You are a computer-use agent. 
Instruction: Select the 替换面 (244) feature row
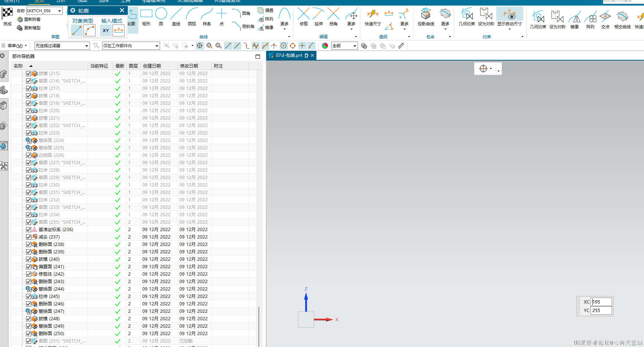(134, 289)
